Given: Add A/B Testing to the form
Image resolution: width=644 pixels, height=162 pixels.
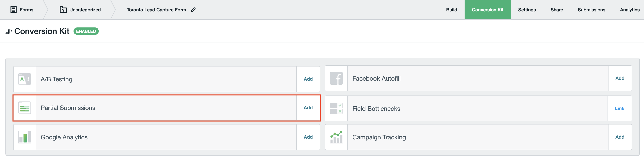Looking at the screenshot, I should click(308, 79).
